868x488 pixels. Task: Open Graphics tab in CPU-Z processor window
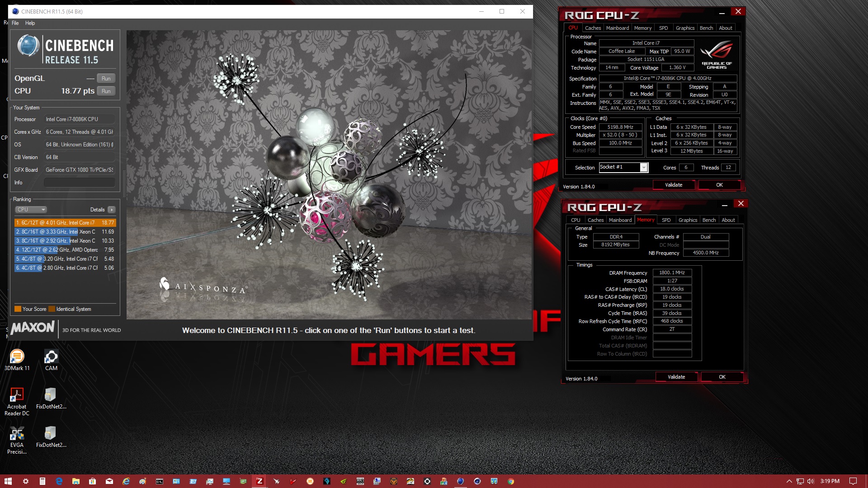coord(685,28)
